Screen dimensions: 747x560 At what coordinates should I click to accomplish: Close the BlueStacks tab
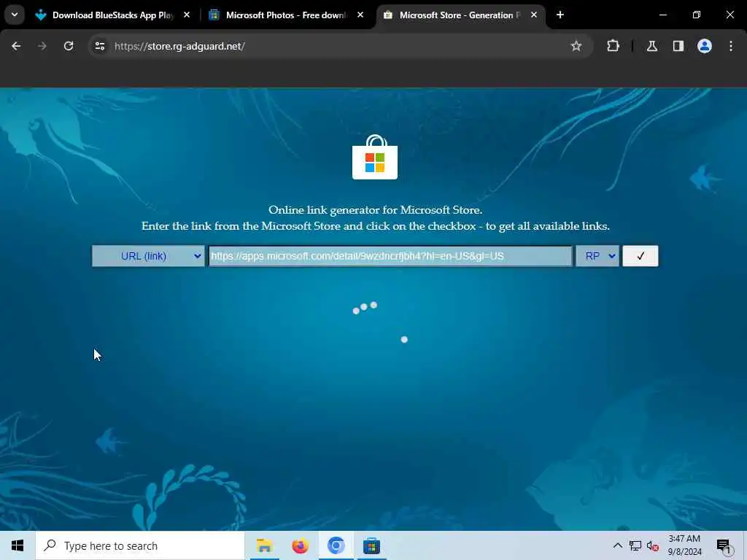[x=187, y=15]
